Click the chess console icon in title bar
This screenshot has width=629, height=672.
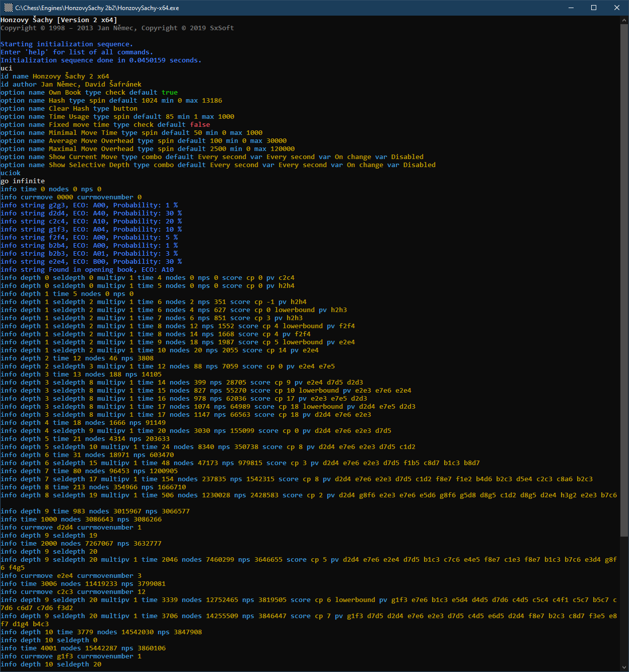pyautogui.click(x=9, y=8)
